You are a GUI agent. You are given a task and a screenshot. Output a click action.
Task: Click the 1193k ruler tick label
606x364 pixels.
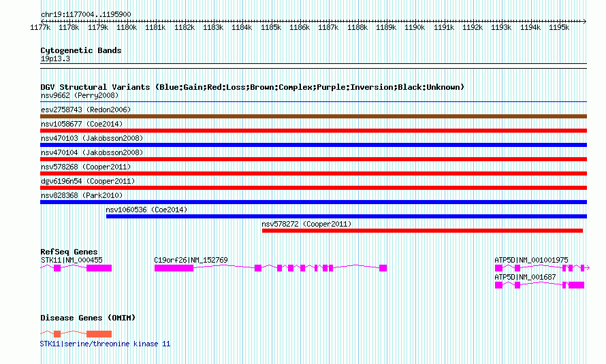click(501, 27)
